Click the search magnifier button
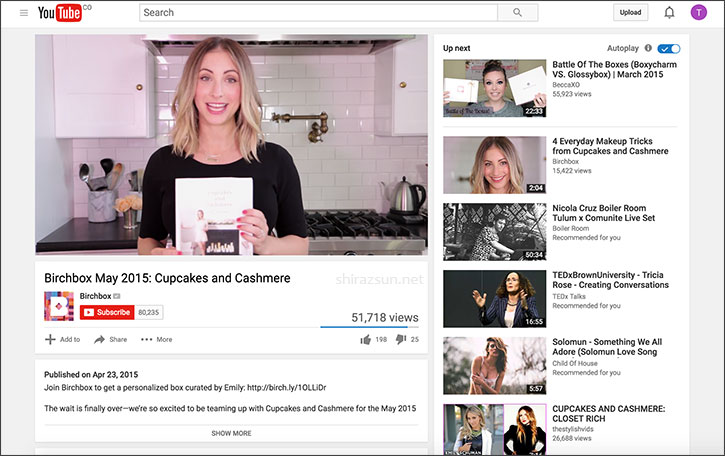Screen dimensions: 725x456 (517, 12)
